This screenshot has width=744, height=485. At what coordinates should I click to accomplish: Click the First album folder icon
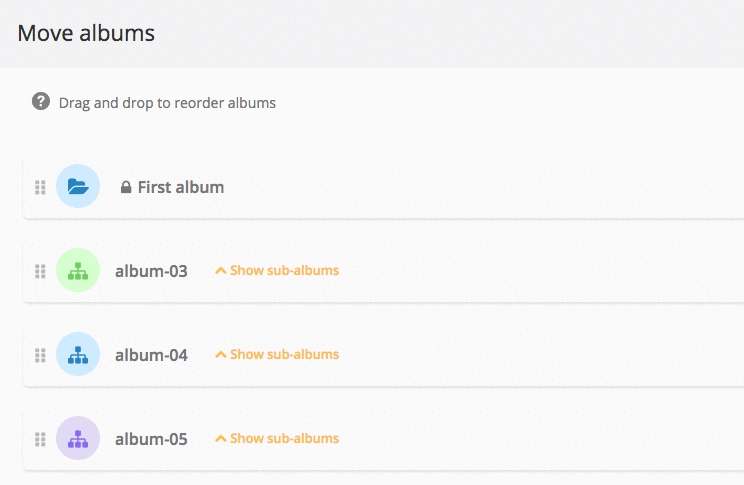(78, 186)
